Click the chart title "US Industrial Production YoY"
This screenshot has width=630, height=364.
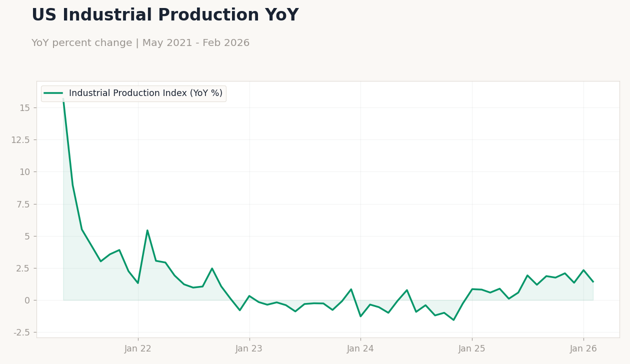[165, 15]
